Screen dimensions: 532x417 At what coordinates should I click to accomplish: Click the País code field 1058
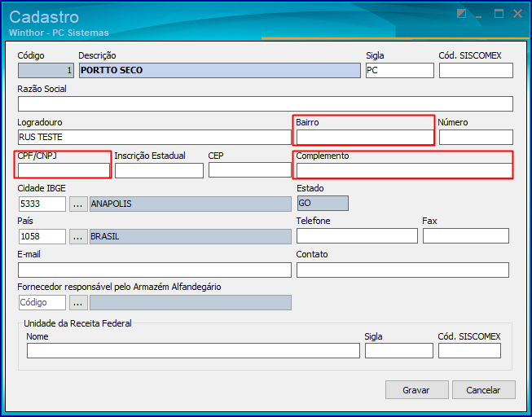point(42,236)
